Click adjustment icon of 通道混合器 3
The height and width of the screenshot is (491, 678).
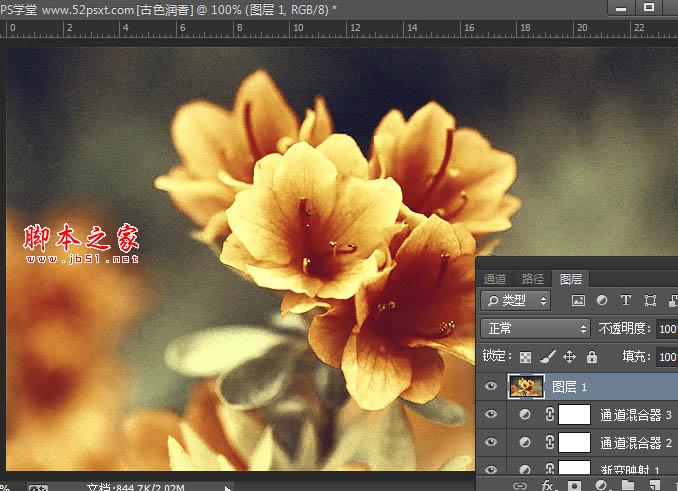525,415
